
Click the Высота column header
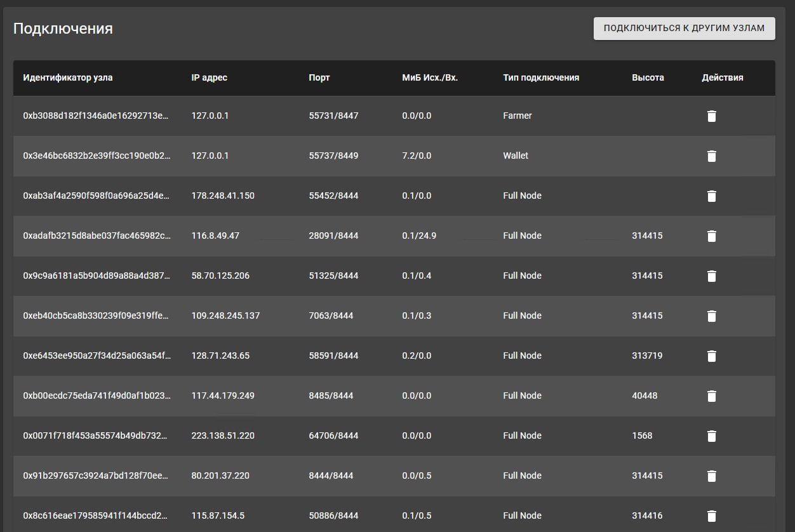tap(648, 77)
